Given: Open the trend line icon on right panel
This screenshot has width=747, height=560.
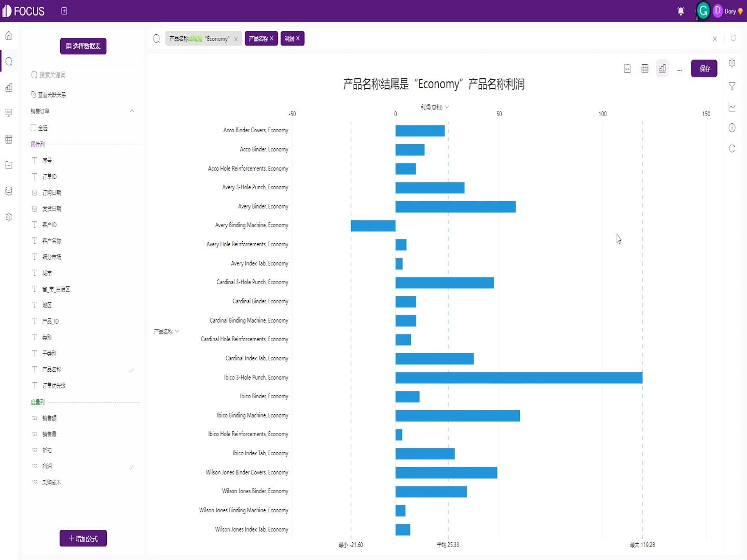Looking at the screenshot, I should pyautogui.click(x=732, y=107).
